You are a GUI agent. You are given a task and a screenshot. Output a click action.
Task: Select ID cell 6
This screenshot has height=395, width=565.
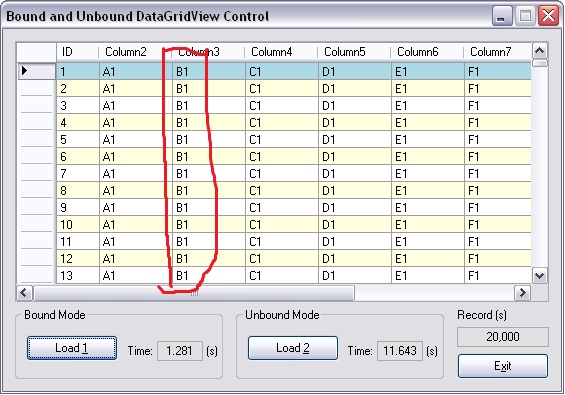[78, 156]
